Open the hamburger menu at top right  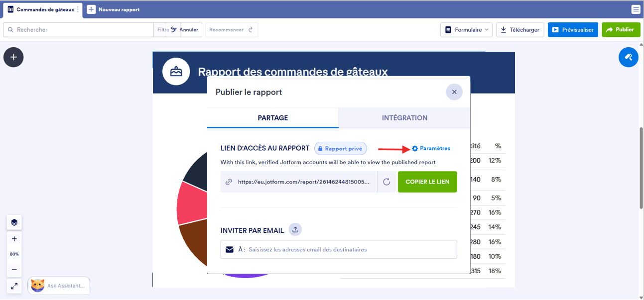point(636,9)
